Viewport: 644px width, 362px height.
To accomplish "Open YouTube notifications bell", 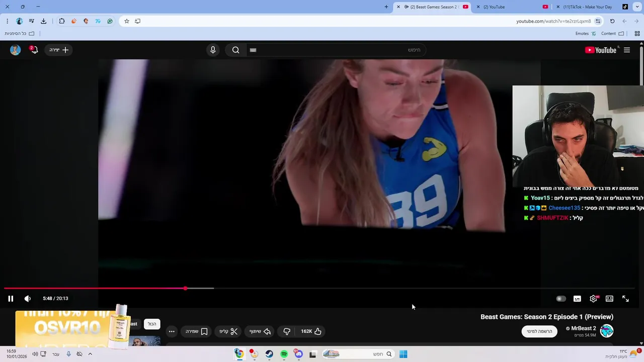I will tap(34, 50).
